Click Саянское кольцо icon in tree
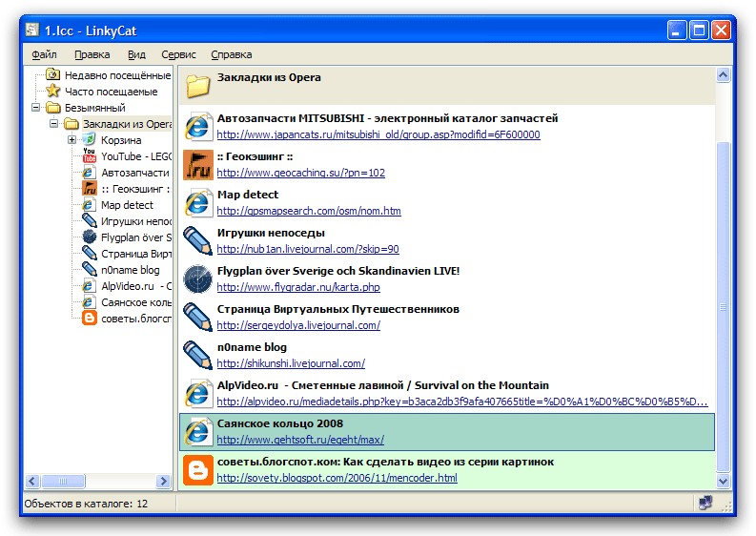This screenshot has width=756, height=536. [90, 302]
